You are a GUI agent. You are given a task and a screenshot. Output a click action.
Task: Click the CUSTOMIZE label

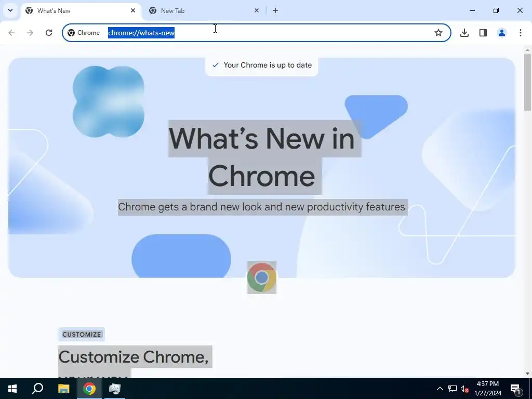pyautogui.click(x=82, y=334)
